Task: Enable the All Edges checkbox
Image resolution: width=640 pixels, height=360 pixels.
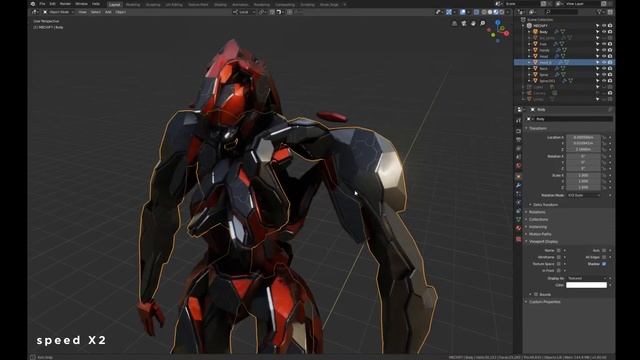Action: (604, 257)
